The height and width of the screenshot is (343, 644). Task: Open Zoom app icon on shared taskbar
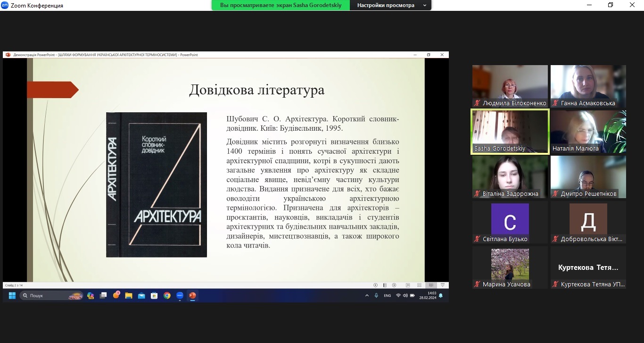(x=180, y=296)
